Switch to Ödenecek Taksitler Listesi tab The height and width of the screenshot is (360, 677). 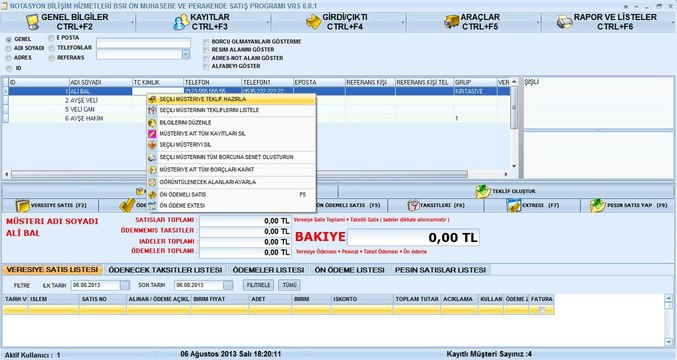[165, 270]
